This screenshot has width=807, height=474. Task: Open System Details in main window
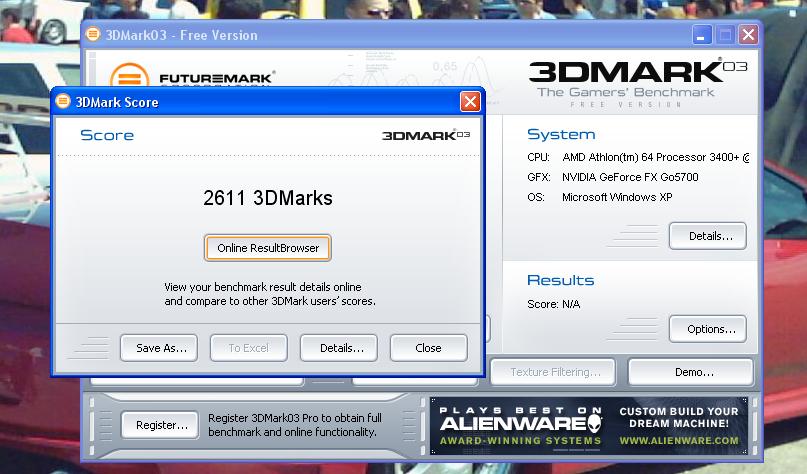coord(708,236)
